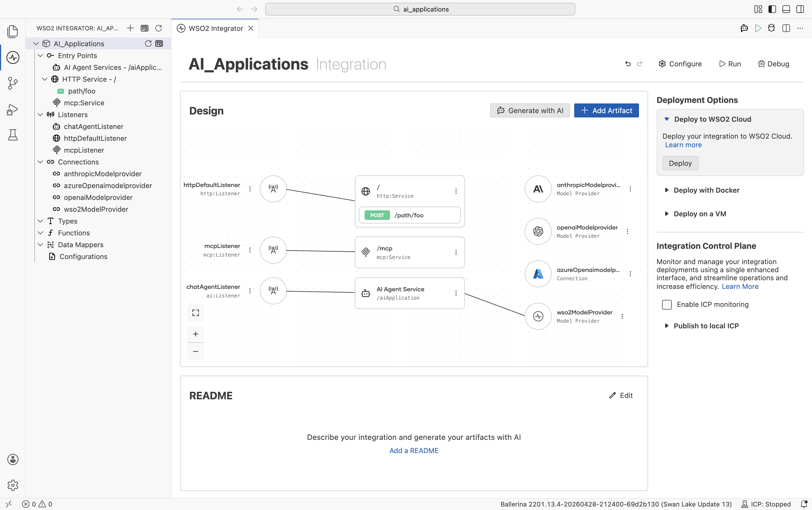Zoom out with the diagram minus button
The image size is (812, 510).
point(196,351)
